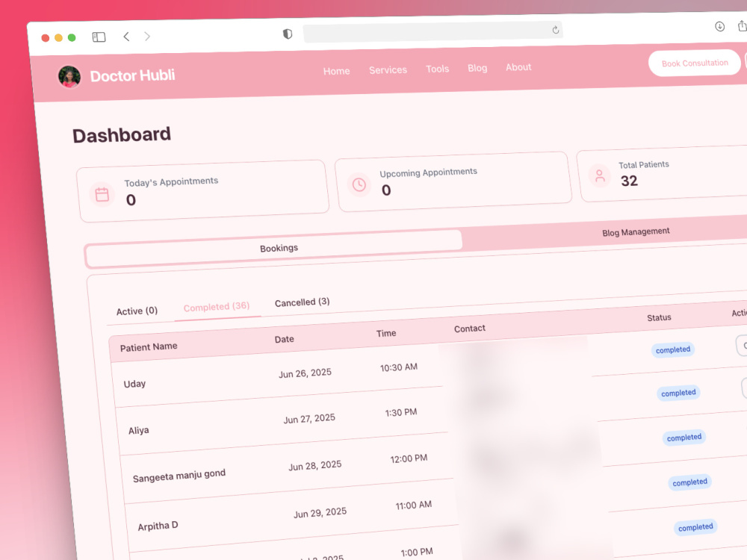
Task: Select the patient name Uday
Action: (x=134, y=384)
